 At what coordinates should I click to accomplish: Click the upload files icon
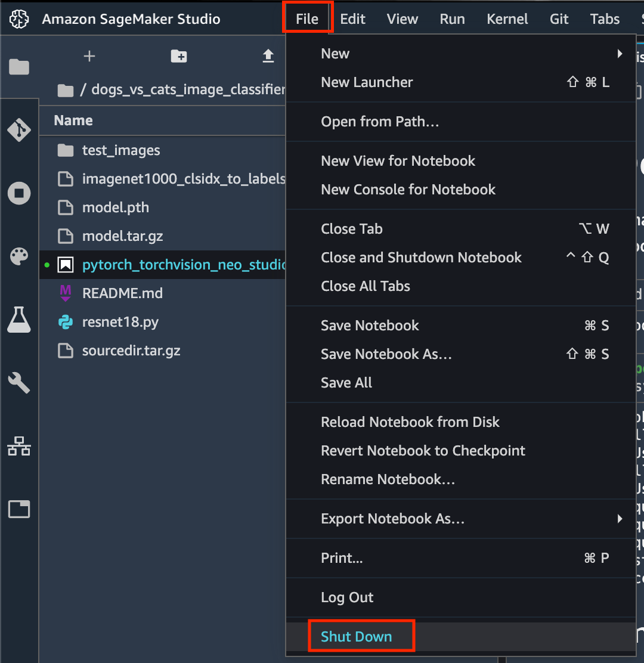(x=268, y=56)
